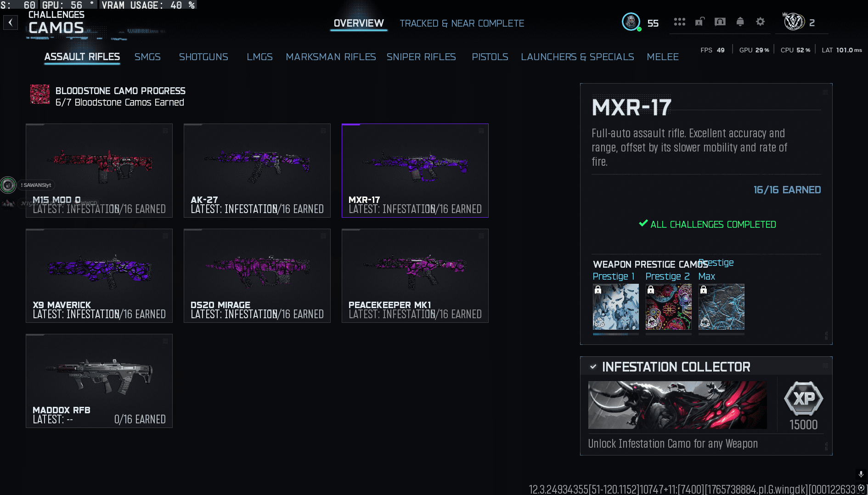Select the locked Prestige 1 camo swatch
The height and width of the screenshot is (495, 868).
[x=615, y=307]
